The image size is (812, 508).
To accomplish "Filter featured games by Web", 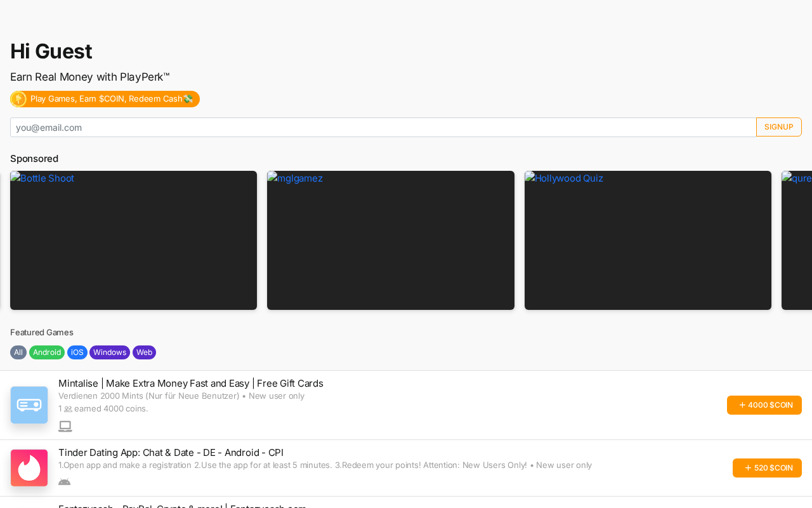I will [x=144, y=352].
